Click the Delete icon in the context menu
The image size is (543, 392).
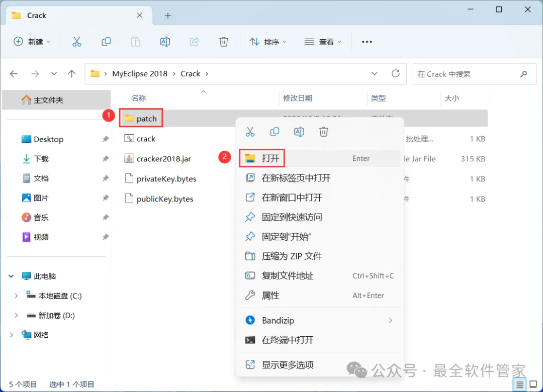pos(323,132)
